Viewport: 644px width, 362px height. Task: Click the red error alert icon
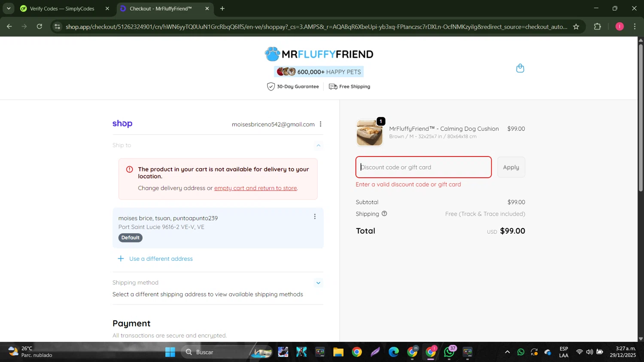click(129, 169)
